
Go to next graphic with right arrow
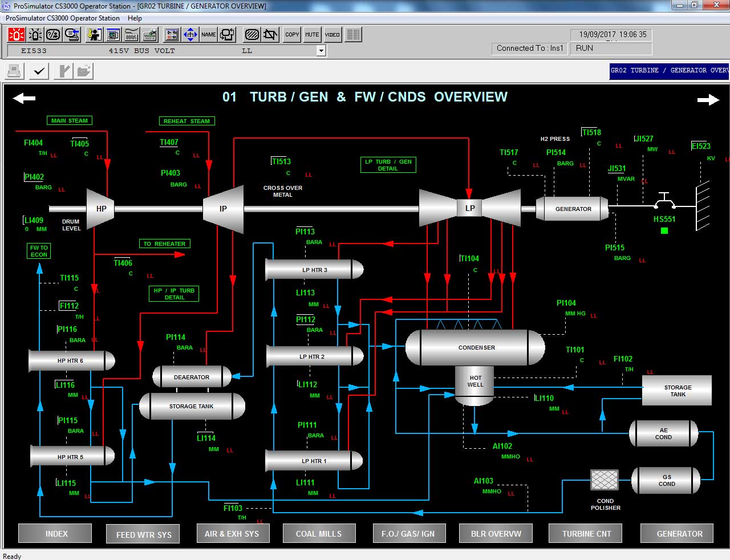point(708,100)
